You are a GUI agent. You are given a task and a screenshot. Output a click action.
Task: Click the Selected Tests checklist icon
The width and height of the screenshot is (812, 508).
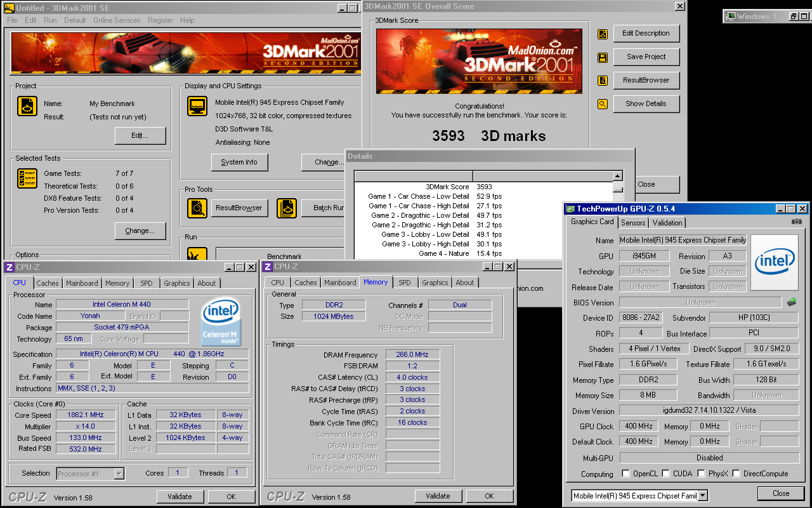(27, 178)
